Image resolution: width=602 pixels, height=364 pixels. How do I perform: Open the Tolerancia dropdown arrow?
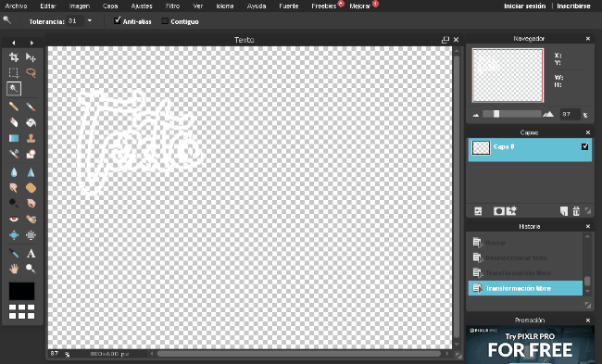click(90, 20)
